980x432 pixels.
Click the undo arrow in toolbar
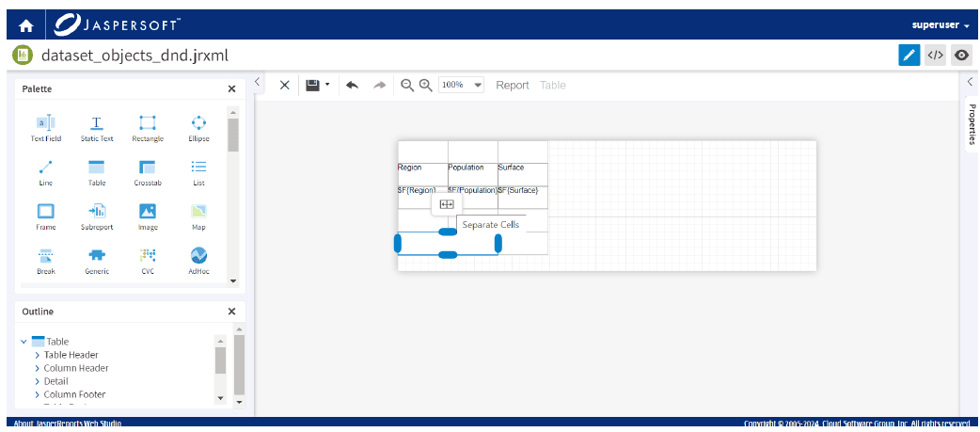[x=353, y=85]
